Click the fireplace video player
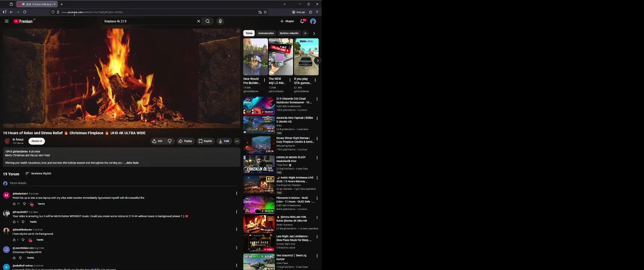The width and height of the screenshot is (644, 270). (122, 78)
